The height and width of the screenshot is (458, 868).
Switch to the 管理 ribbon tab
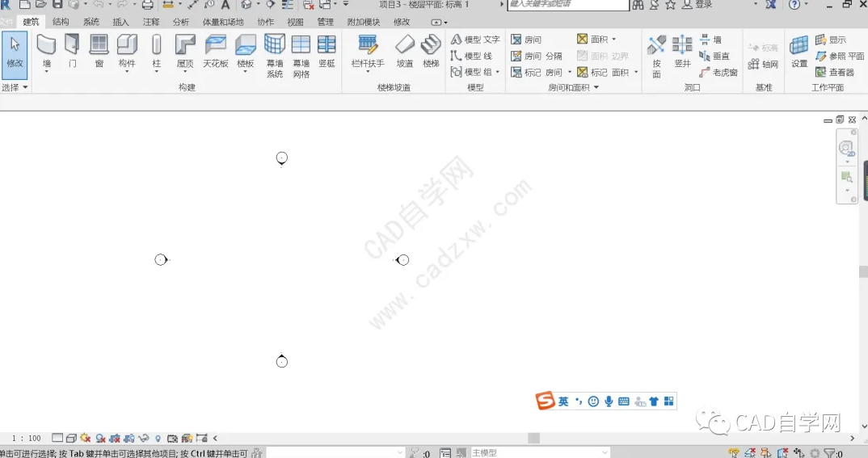pyautogui.click(x=326, y=22)
